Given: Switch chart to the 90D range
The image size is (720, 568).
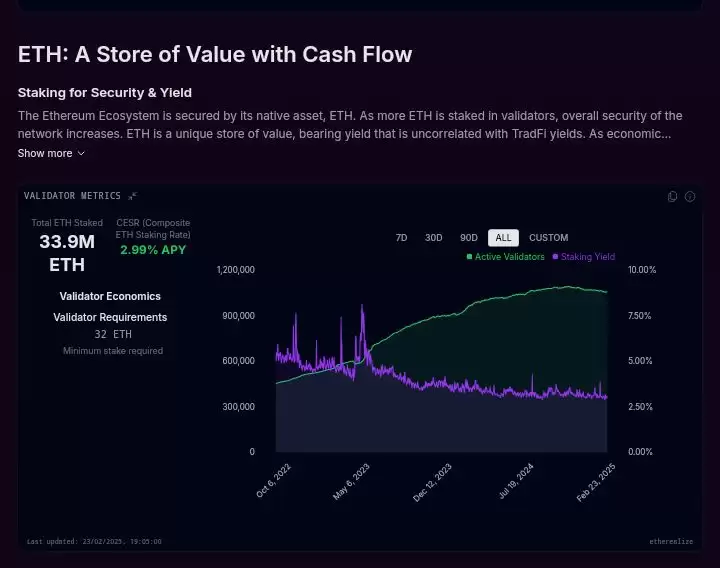Looking at the screenshot, I should [x=468, y=238].
